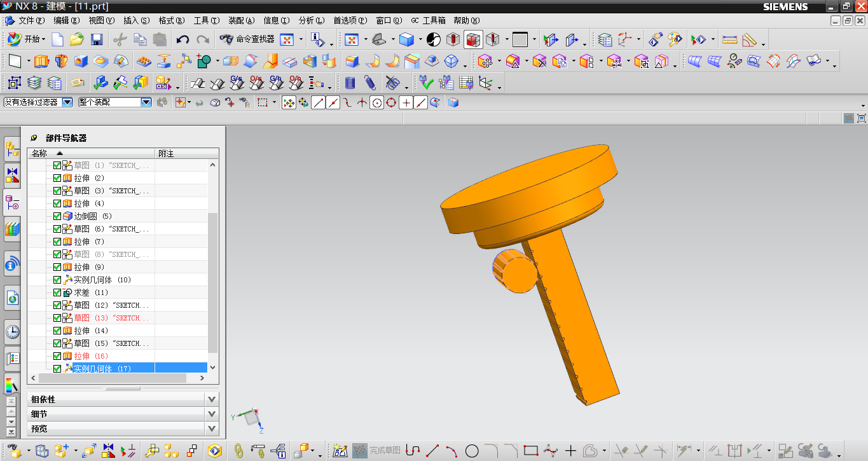Click the Undo arrow icon

click(183, 40)
